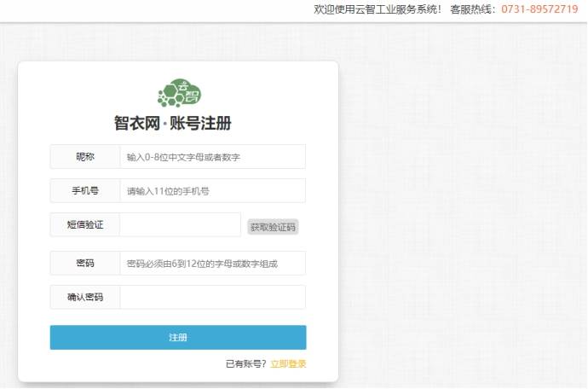588x389 pixels.
Task: Click the 欢迎使用云智工业服务系统 welcome text
Action: click(x=378, y=9)
